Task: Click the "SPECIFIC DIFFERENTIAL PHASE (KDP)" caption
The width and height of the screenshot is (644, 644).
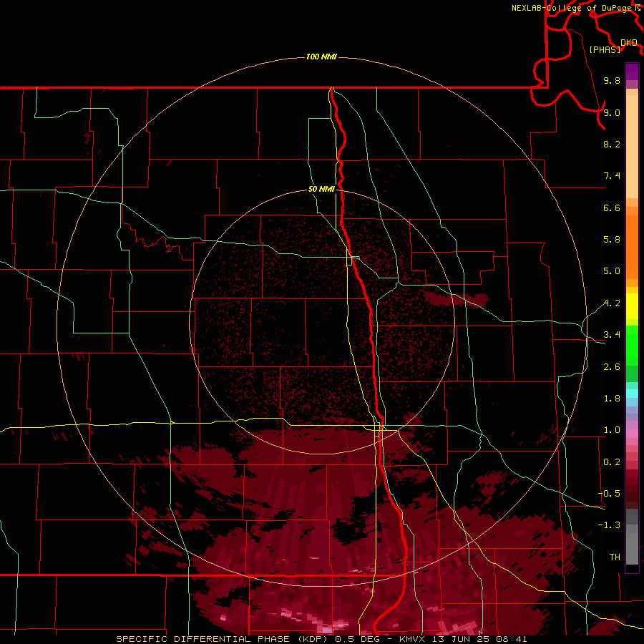Action: tap(223, 639)
